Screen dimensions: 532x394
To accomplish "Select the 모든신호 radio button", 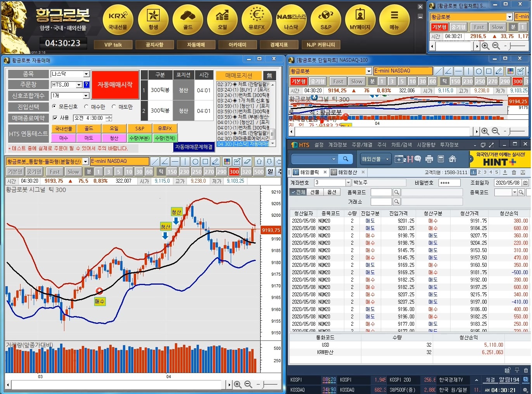I will (54, 106).
